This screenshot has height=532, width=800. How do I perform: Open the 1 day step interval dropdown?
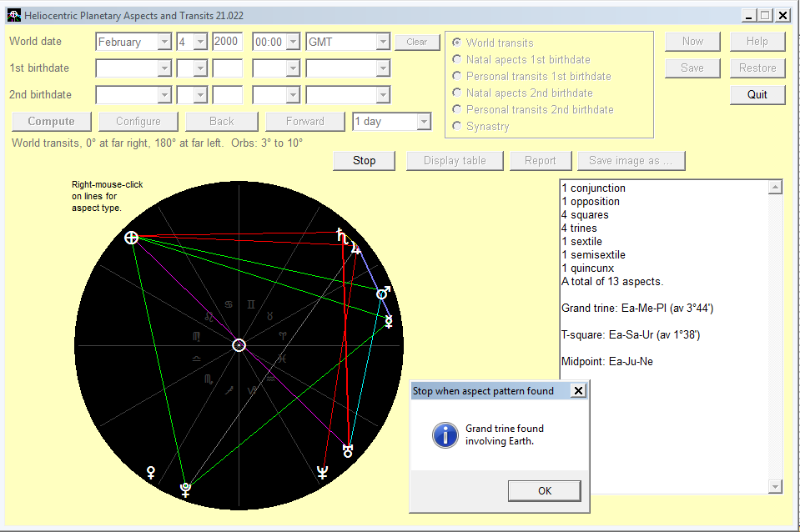point(424,122)
